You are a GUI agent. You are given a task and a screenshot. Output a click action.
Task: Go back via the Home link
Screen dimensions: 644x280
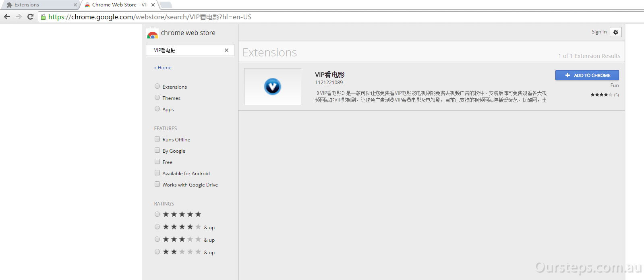point(163,68)
